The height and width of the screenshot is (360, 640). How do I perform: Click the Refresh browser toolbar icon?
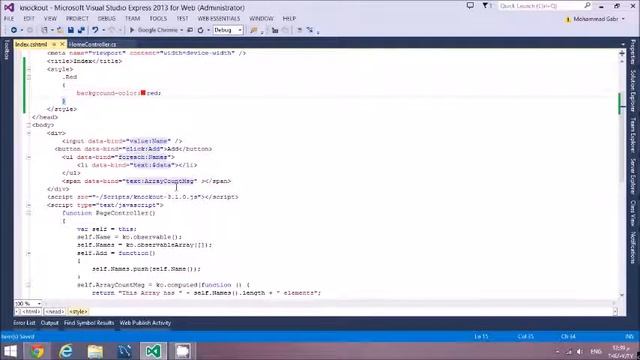[x=200, y=30]
